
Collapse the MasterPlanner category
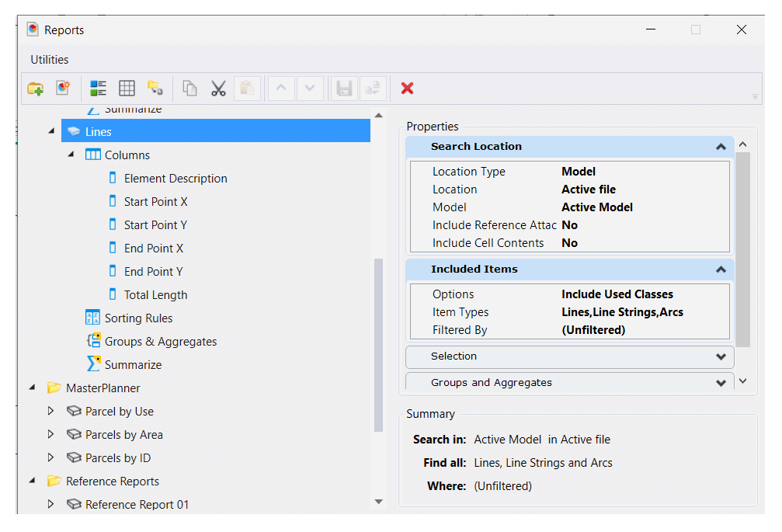pos(33,388)
